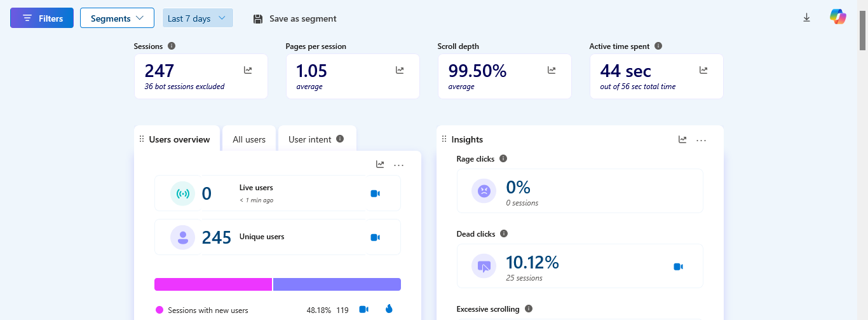Viewport: 868px width, 320px height.
Task: View recordings of Unique users via camera icon
Action: [x=375, y=237]
